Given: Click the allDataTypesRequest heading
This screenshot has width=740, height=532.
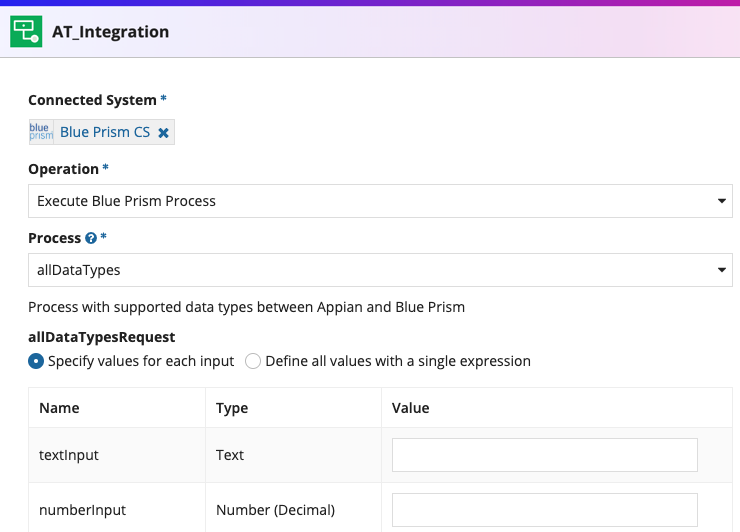Looking at the screenshot, I should (x=101, y=337).
